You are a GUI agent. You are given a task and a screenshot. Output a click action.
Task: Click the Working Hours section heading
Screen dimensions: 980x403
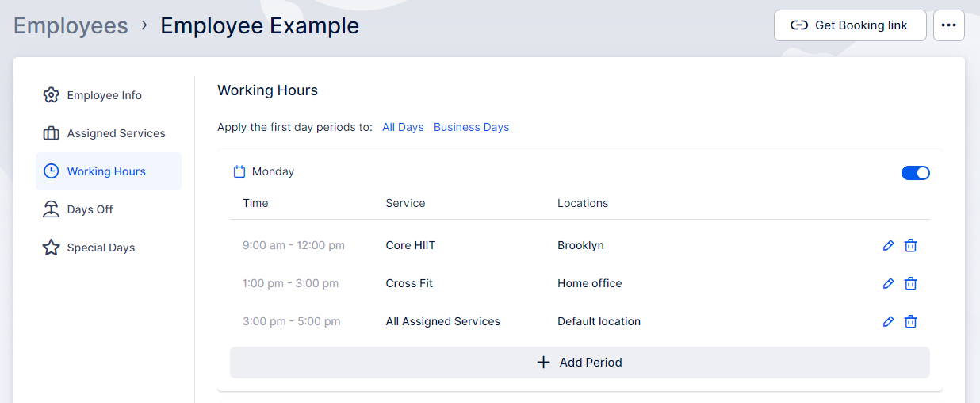(x=267, y=90)
